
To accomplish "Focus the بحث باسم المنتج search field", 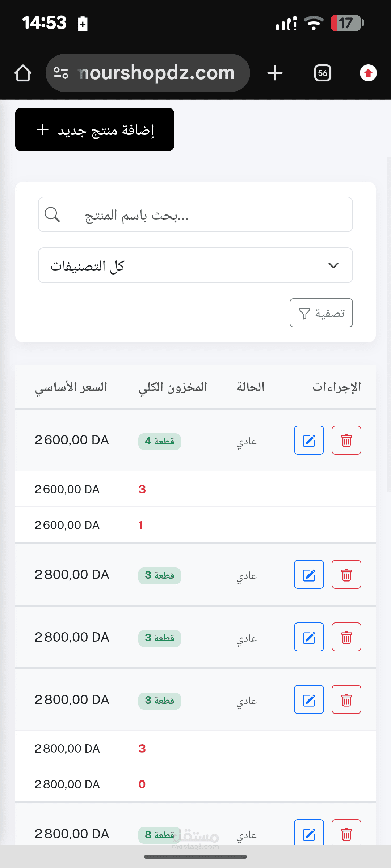I will point(195,214).
